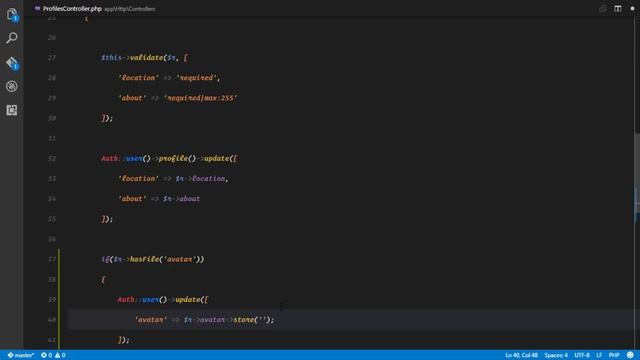
Task: Click the profile()->update([ call on line 32
Action: coord(198,158)
